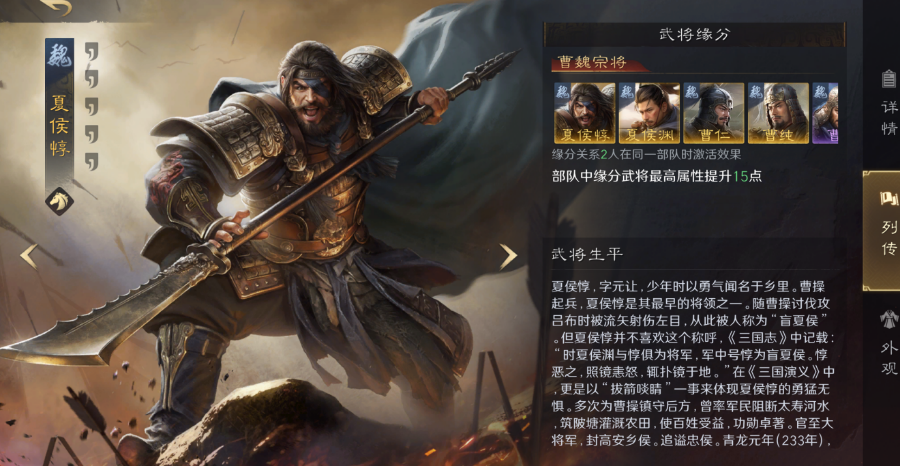
Task: Select the cavalry horse icon under the name banner
Action: [x=60, y=201]
